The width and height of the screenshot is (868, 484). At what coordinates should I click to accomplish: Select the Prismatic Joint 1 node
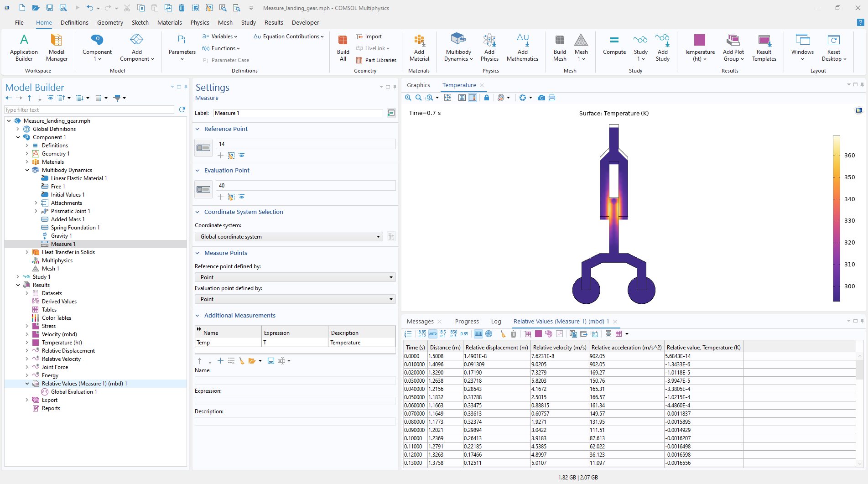[70, 211]
